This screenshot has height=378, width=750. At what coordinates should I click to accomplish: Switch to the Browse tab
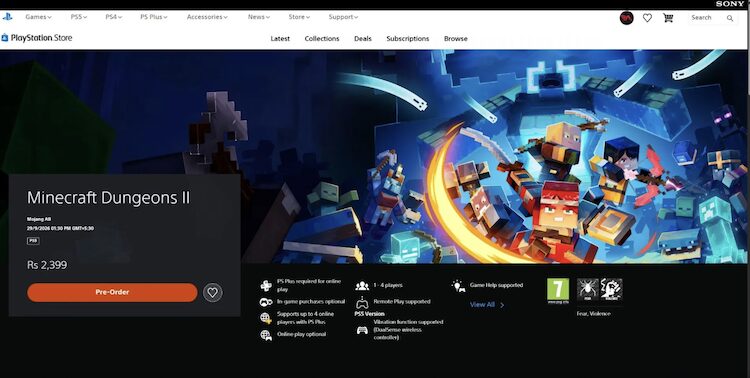[x=456, y=39]
